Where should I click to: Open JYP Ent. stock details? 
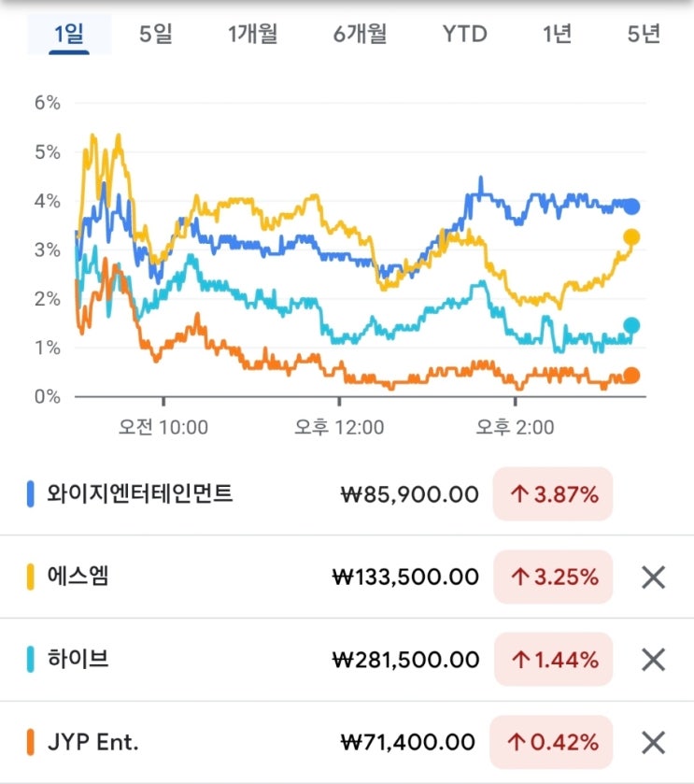pos(92,743)
